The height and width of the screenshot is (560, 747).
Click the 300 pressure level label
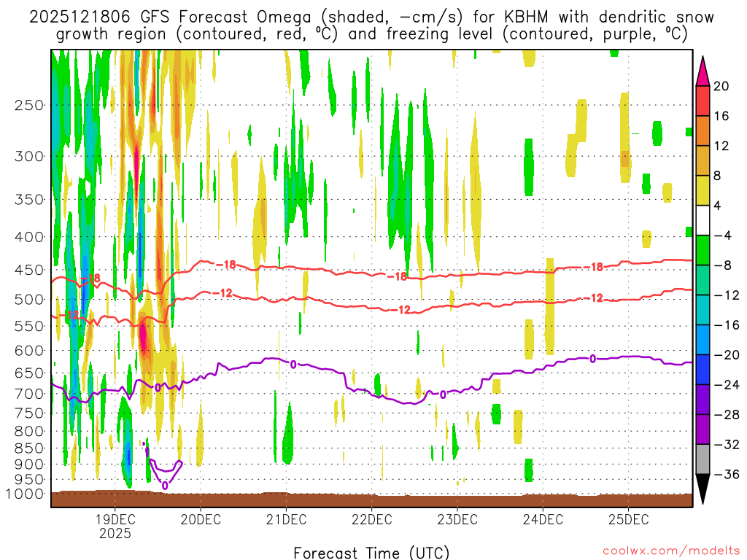[29, 156]
